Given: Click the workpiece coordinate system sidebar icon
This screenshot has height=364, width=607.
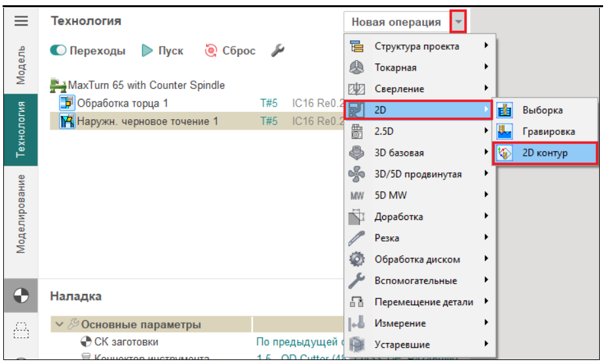Looking at the screenshot, I should click(x=21, y=296).
